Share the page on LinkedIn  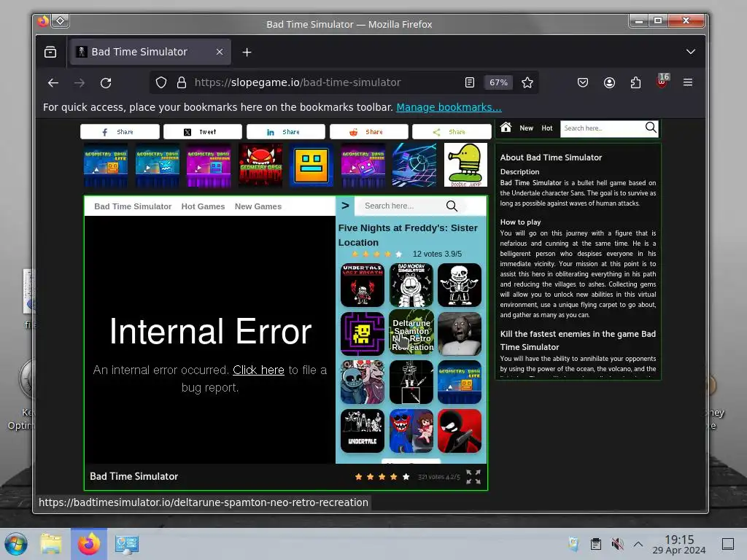(x=285, y=132)
